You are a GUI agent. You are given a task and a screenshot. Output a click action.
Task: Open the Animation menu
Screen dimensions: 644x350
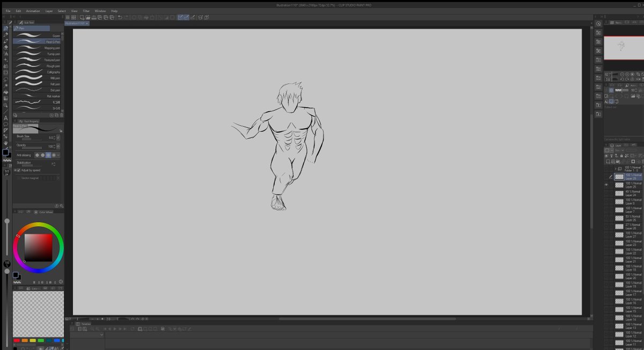tap(33, 11)
